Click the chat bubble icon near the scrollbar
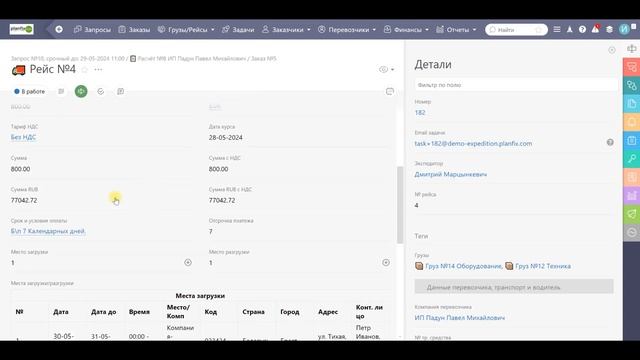640x360 pixels. (390, 91)
